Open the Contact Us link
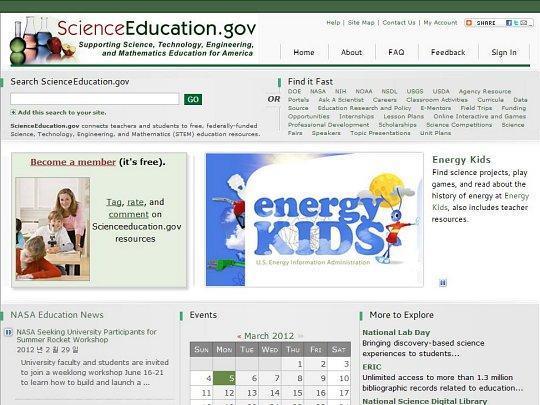Viewport: 540px width, 405px height. 399,23
